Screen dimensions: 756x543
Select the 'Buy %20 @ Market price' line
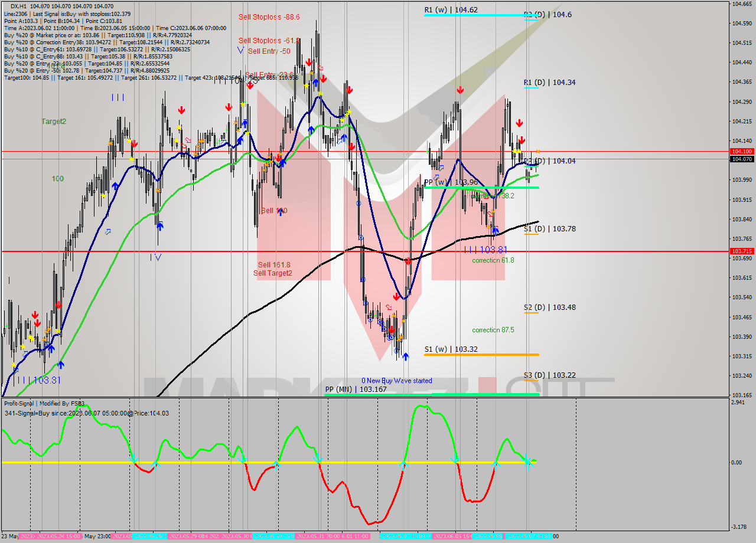coord(97,35)
